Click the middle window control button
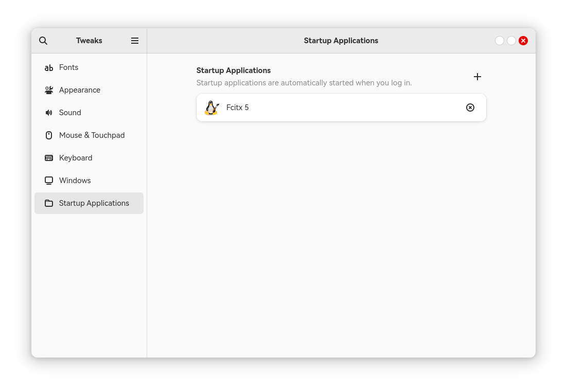The width and height of the screenshot is (567, 392). pyautogui.click(x=511, y=41)
